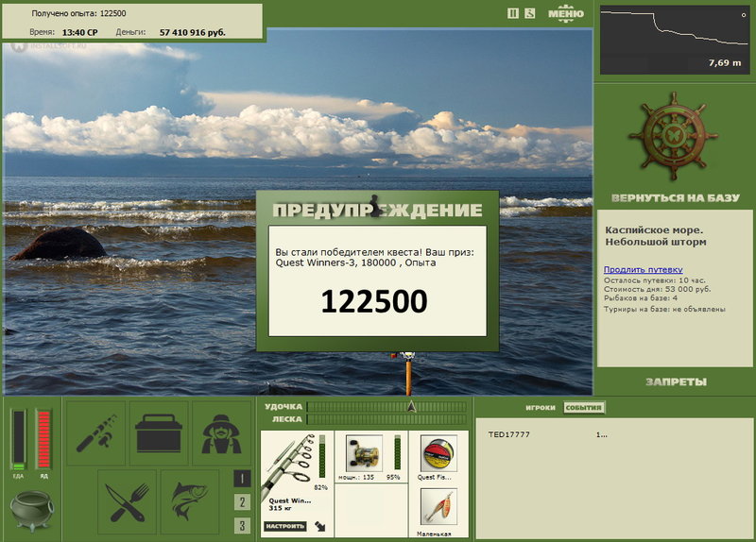Click the money value 57 410 916 руб.
756x542 pixels.
click(x=193, y=33)
